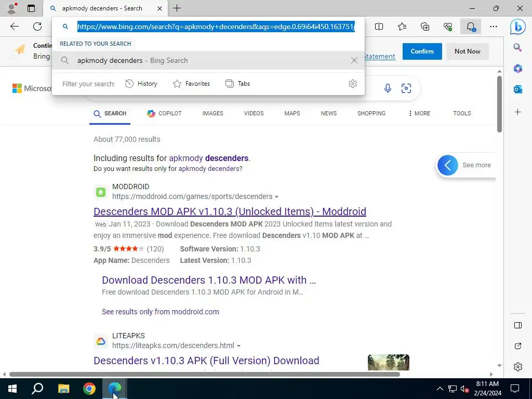Open Microsoft 365 sidebar icon
The width and height of the screenshot is (532, 399).
coord(517,69)
